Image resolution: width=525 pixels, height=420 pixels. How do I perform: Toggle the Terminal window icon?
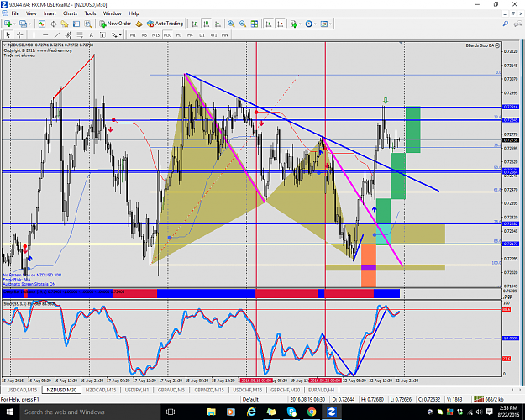point(76,24)
